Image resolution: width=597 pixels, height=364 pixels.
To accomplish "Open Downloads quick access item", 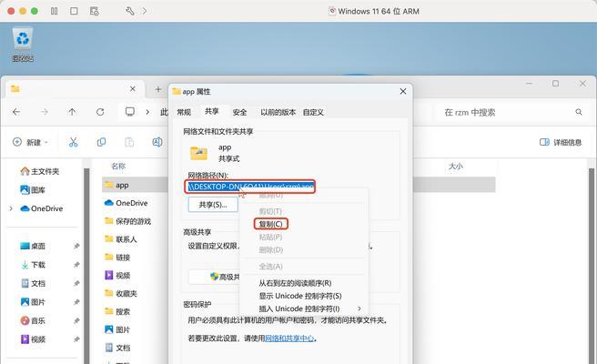I will tap(33, 265).
